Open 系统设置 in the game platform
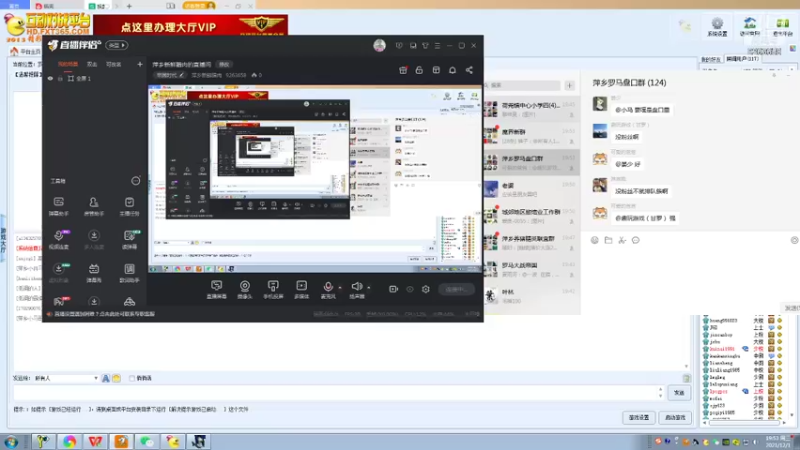The height and width of the screenshot is (450, 800). (717, 27)
